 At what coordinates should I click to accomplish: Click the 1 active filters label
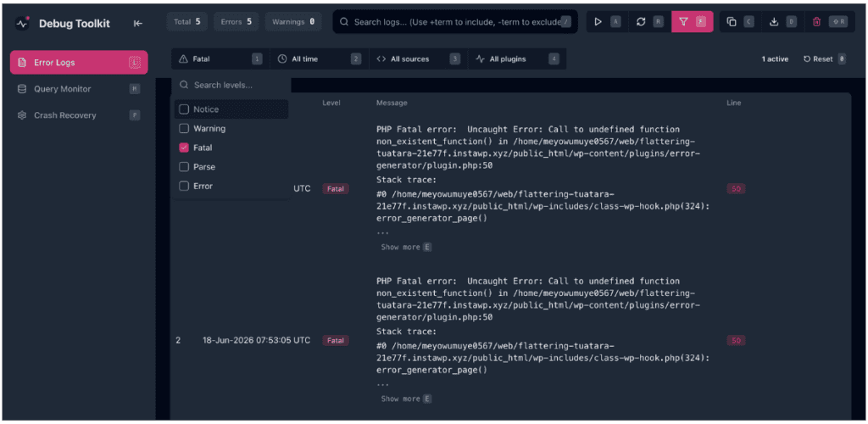775,59
